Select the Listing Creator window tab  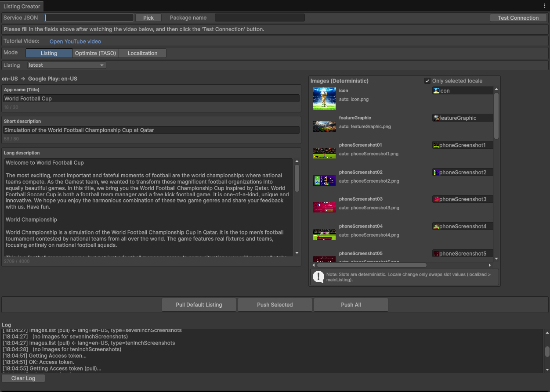22,7
